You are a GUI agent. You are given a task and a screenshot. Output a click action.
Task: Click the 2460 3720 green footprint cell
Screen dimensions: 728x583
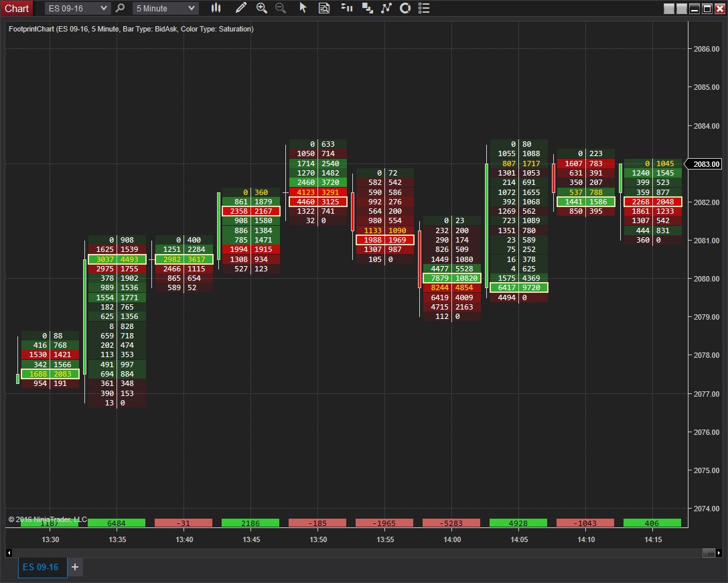click(318, 182)
